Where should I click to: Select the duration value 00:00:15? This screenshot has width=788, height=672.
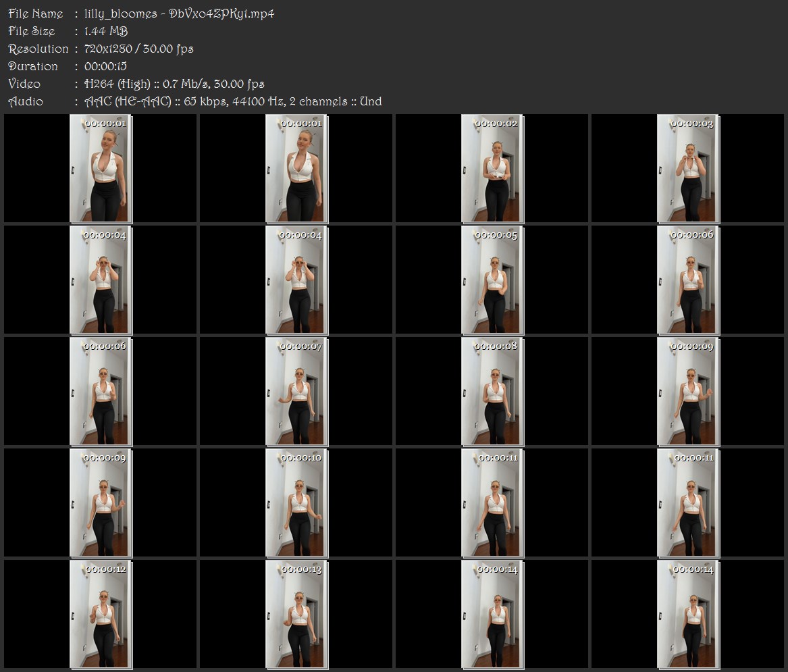coord(105,66)
